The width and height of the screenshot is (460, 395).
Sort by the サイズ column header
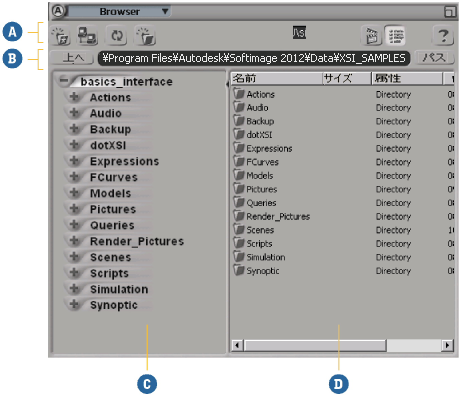coord(347,78)
